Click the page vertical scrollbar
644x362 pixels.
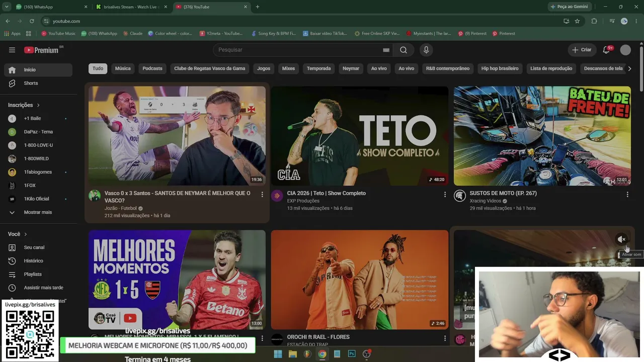[641, 68]
